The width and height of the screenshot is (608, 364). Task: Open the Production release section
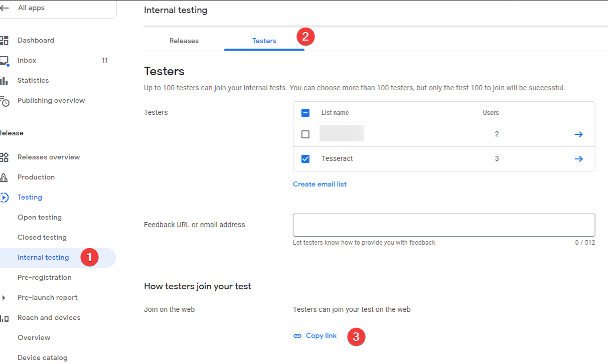point(37,177)
